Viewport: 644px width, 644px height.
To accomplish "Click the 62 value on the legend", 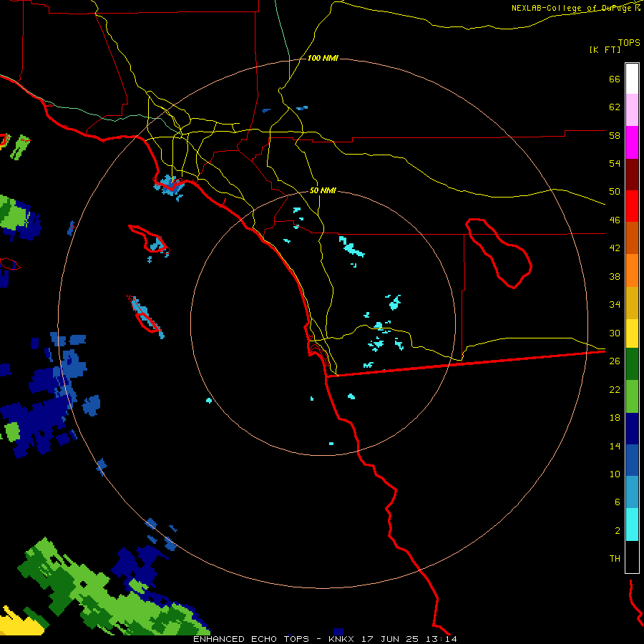I will 615,107.
